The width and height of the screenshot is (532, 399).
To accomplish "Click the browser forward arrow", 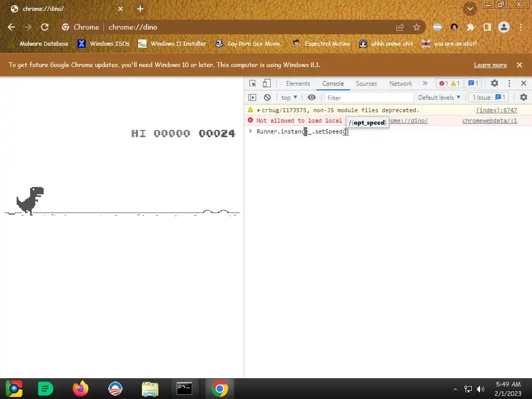I will [28, 27].
